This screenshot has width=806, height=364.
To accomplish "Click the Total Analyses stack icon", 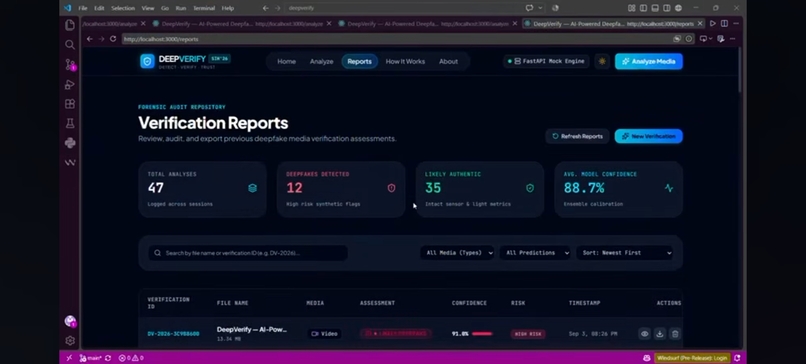I will (x=252, y=188).
